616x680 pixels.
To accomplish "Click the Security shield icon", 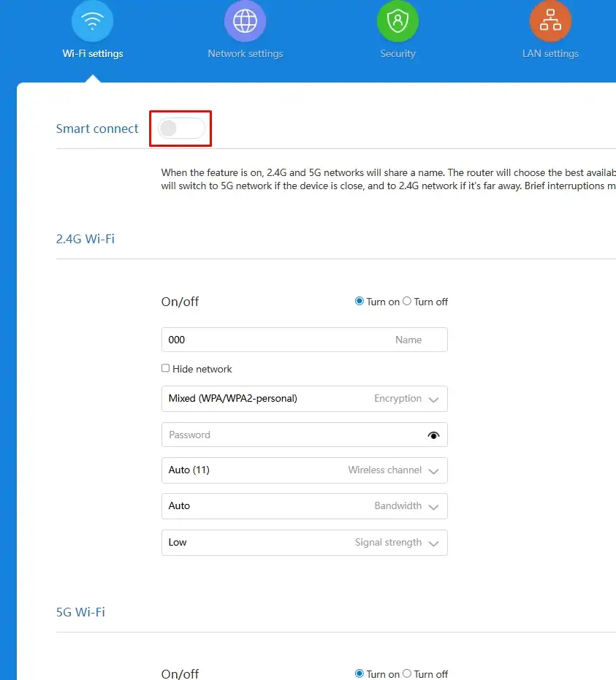I will [398, 22].
